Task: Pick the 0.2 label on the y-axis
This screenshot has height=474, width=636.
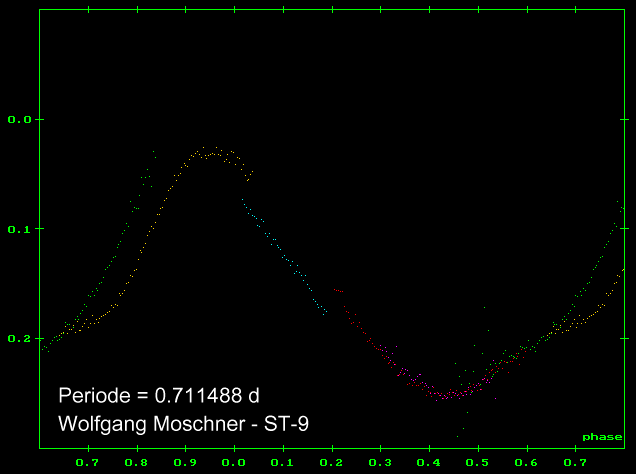Action: pos(20,338)
